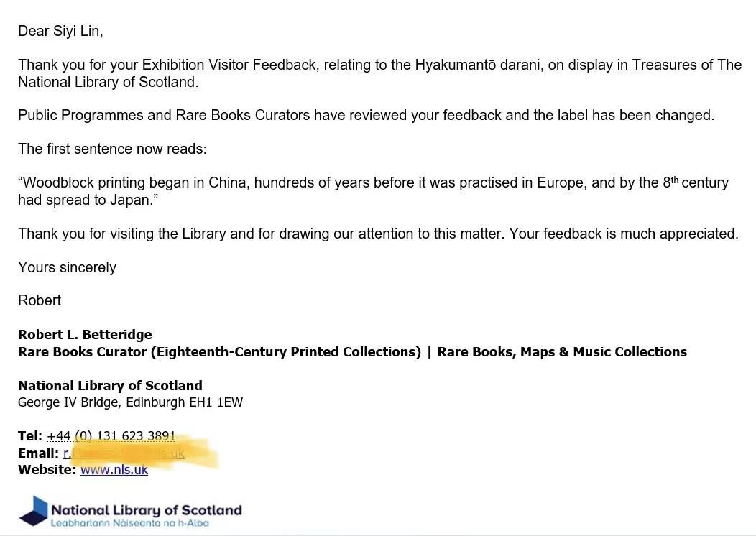
Task: Click the logo text 'National Library of Scotland'
Action: pyautogui.click(x=146, y=510)
